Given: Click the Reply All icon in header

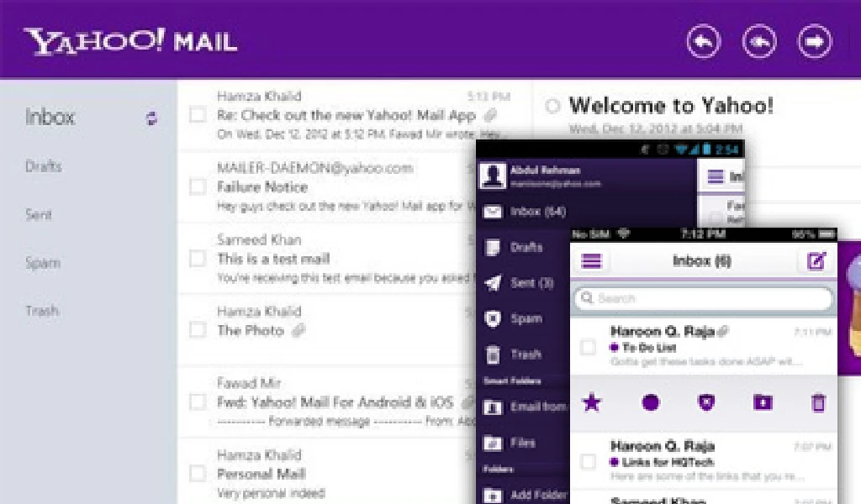Looking at the screenshot, I should (759, 41).
